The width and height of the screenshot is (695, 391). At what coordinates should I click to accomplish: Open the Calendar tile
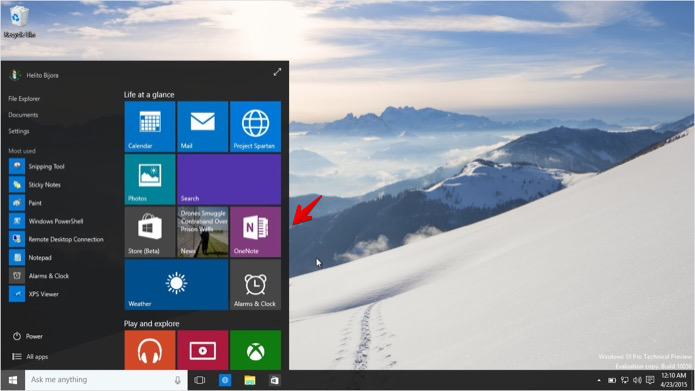(x=150, y=126)
